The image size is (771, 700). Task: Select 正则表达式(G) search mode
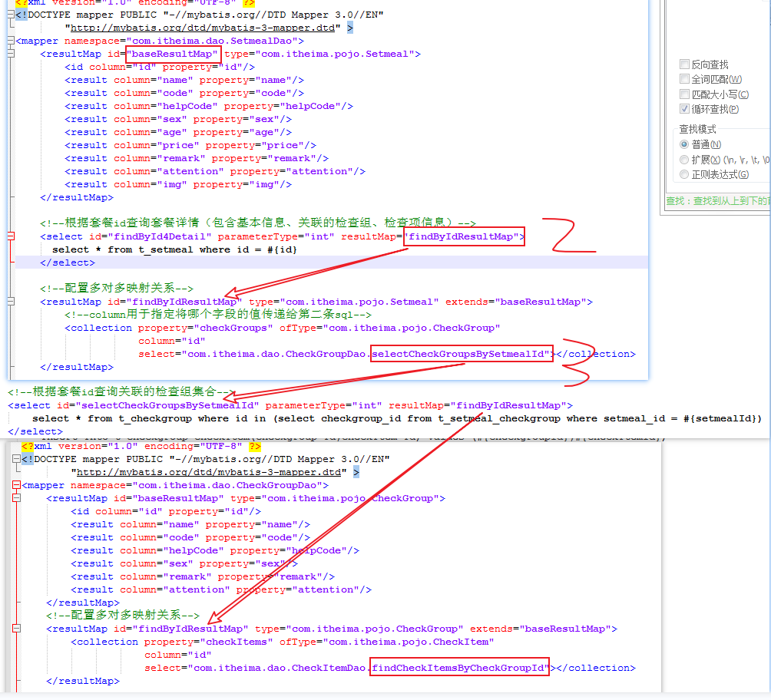point(684,174)
